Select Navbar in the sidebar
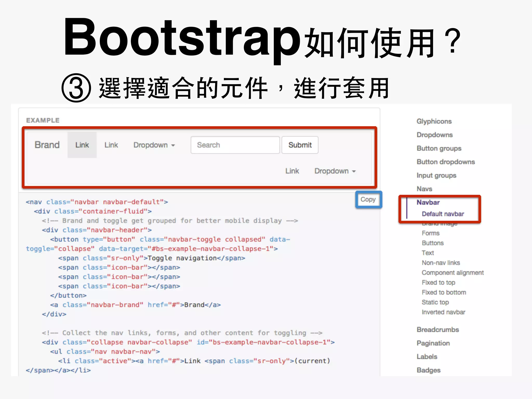 click(x=428, y=202)
